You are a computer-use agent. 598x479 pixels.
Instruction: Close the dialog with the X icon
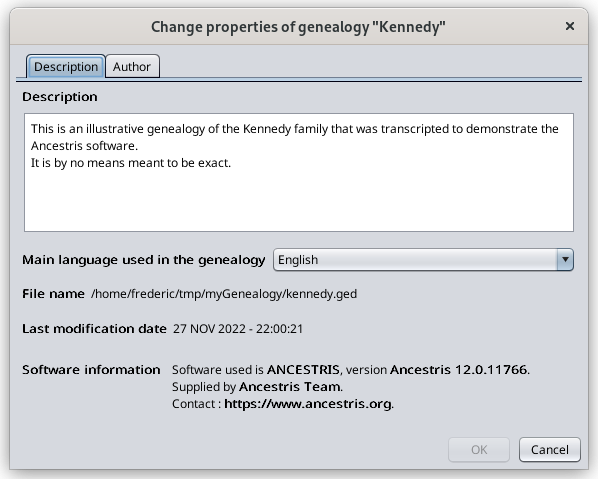tap(570, 26)
